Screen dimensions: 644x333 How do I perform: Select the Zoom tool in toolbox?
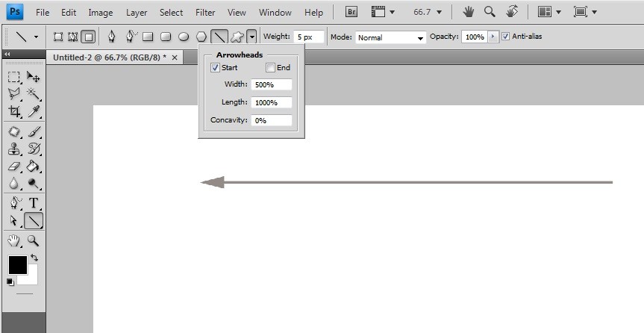pyautogui.click(x=33, y=241)
